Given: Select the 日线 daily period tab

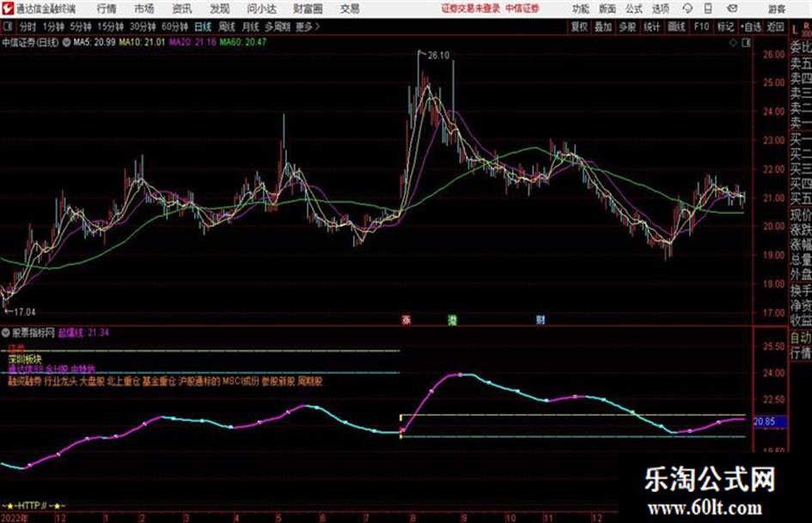Looking at the screenshot, I should (203, 27).
